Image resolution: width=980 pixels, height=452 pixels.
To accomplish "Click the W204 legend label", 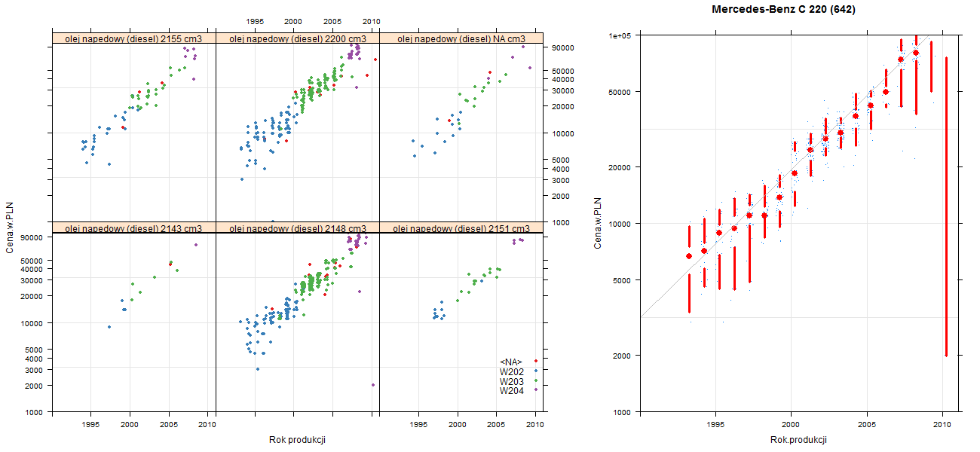I will [x=511, y=391].
